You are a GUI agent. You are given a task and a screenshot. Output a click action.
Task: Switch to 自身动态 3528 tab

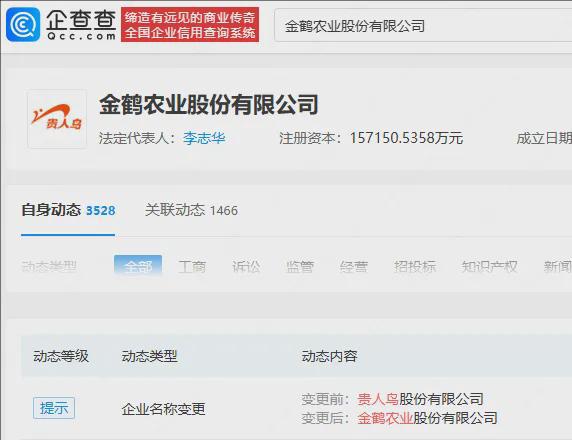(x=68, y=210)
